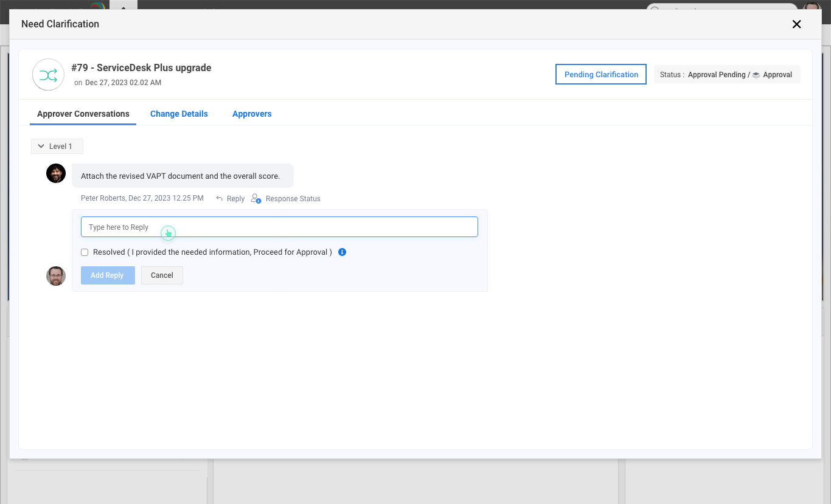Click the Pending Clarification button
This screenshot has width=831, height=504.
coord(601,75)
